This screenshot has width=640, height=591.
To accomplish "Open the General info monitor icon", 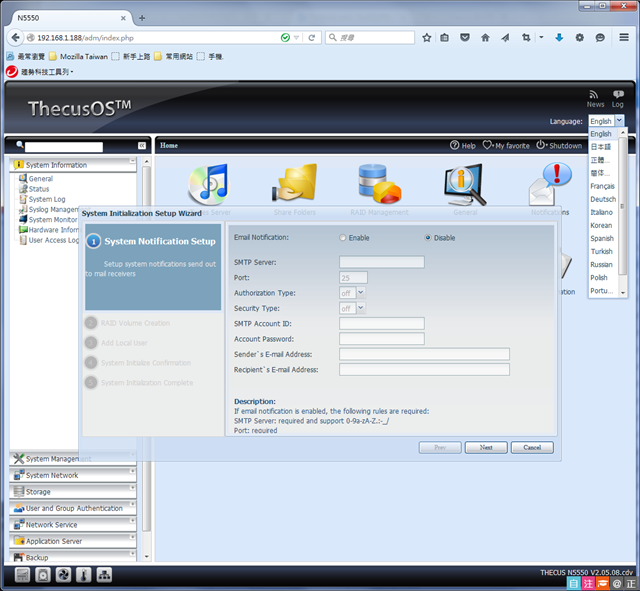I will (465, 184).
